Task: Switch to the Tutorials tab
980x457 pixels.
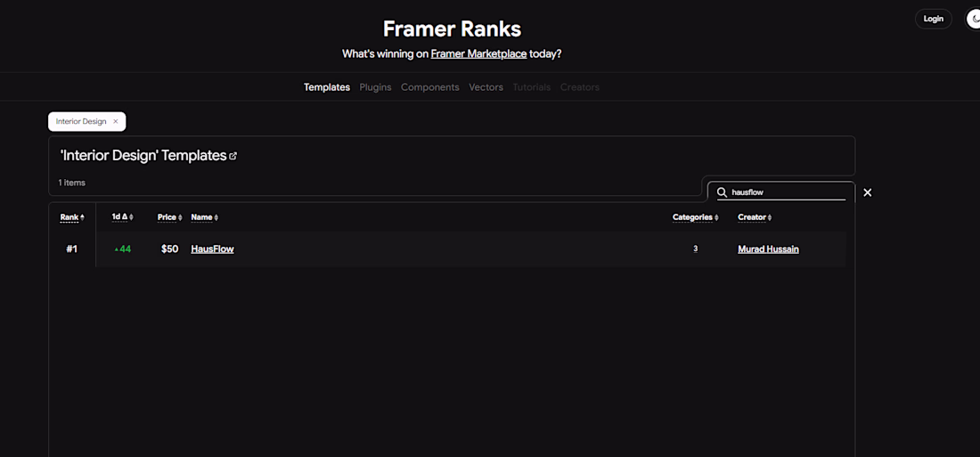Action: (531, 87)
